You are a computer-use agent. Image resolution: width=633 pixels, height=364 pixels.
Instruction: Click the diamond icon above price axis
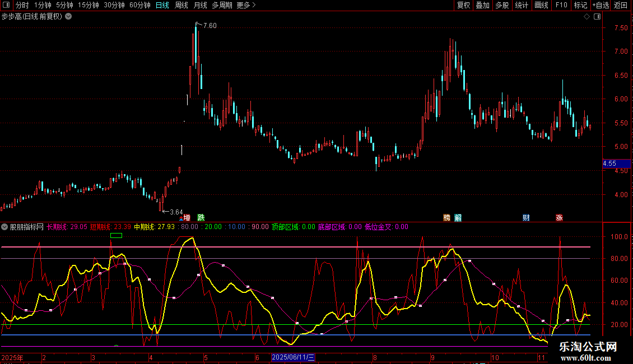pos(587,16)
